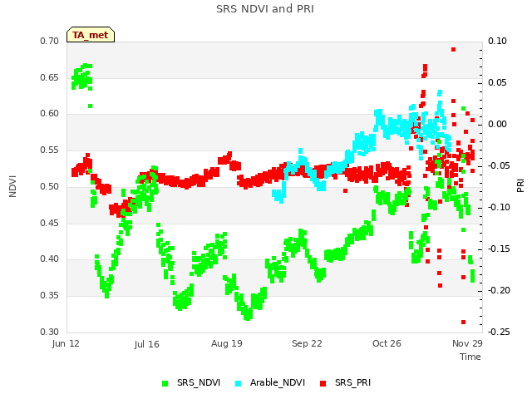The image size is (532, 399).
Task: Click the Oct 26 x-axis label
Action: [x=387, y=343]
